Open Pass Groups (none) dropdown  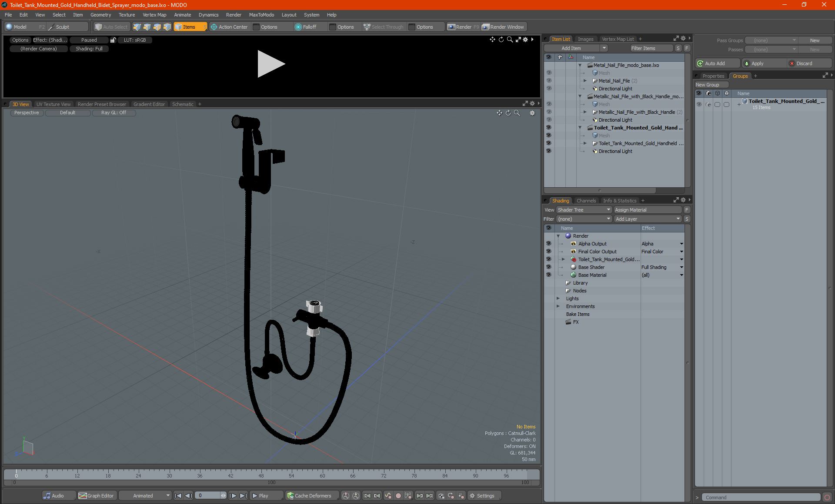tap(771, 40)
